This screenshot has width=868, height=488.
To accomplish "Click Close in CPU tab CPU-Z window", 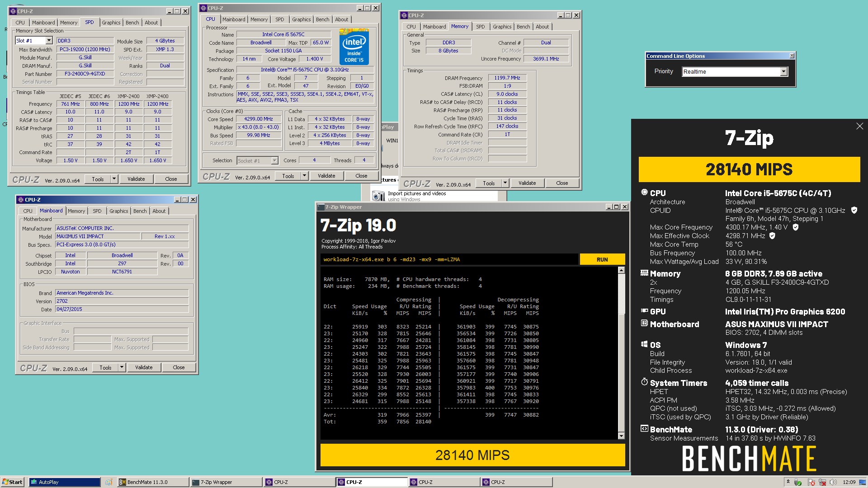I will pos(361,176).
